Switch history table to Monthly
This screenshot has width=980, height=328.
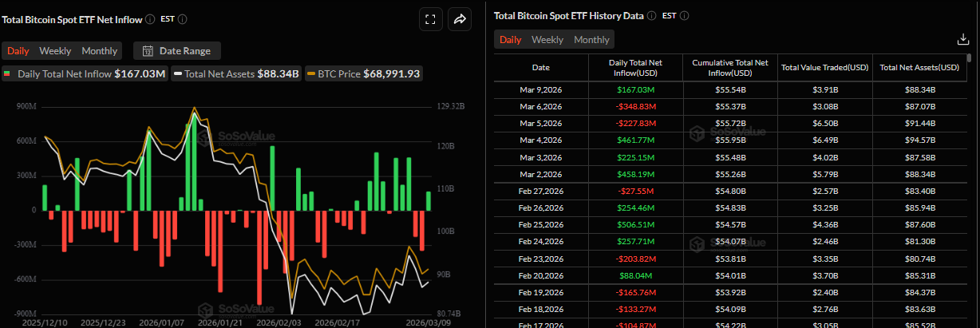click(591, 40)
